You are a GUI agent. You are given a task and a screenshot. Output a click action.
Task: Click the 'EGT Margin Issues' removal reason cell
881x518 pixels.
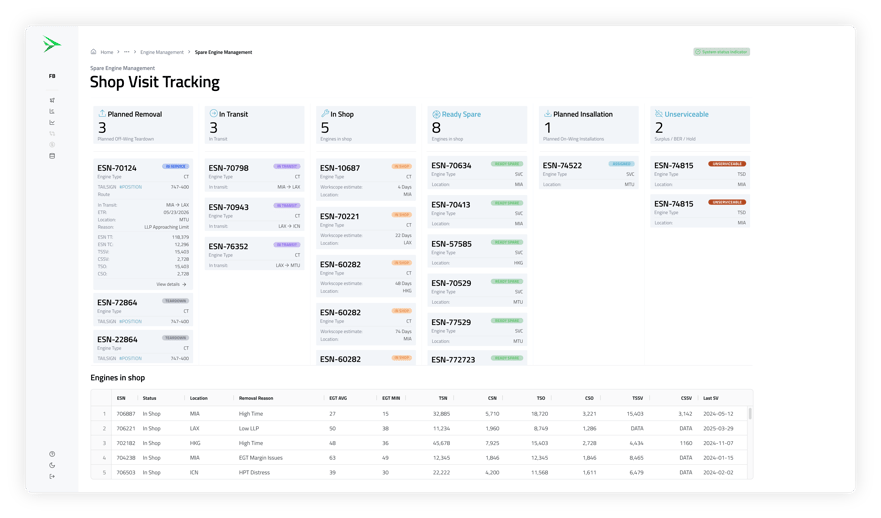[260, 458]
